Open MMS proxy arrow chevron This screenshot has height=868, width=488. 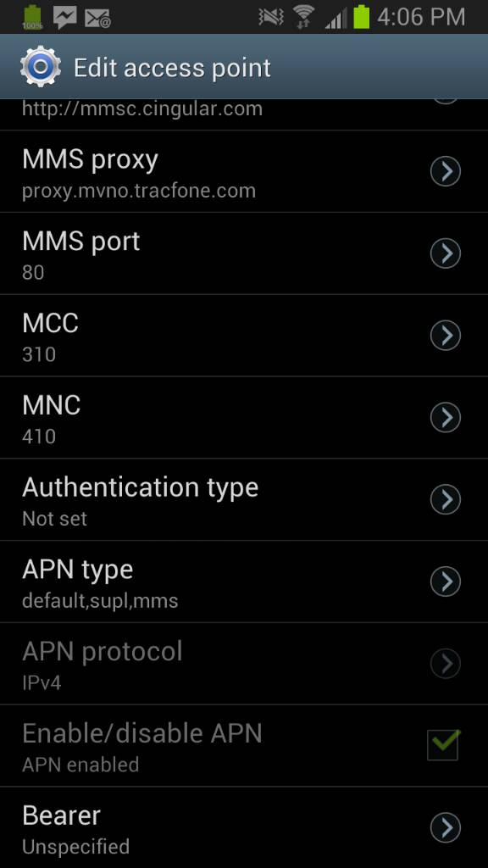pos(446,171)
